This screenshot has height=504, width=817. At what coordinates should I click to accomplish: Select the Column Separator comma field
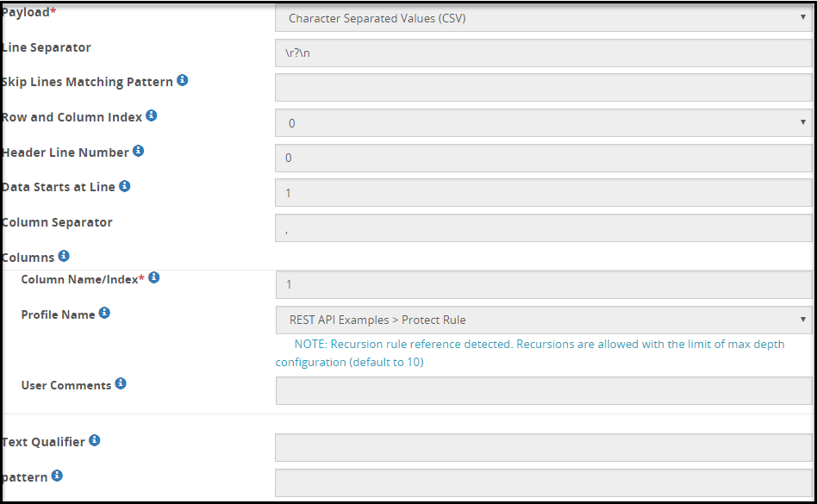point(543,227)
